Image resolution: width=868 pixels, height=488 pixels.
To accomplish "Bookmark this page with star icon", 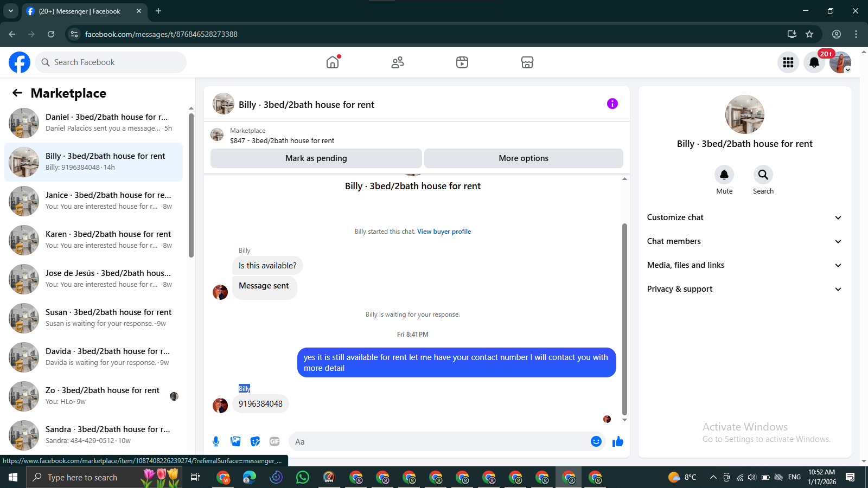I will click(x=809, y=34).
